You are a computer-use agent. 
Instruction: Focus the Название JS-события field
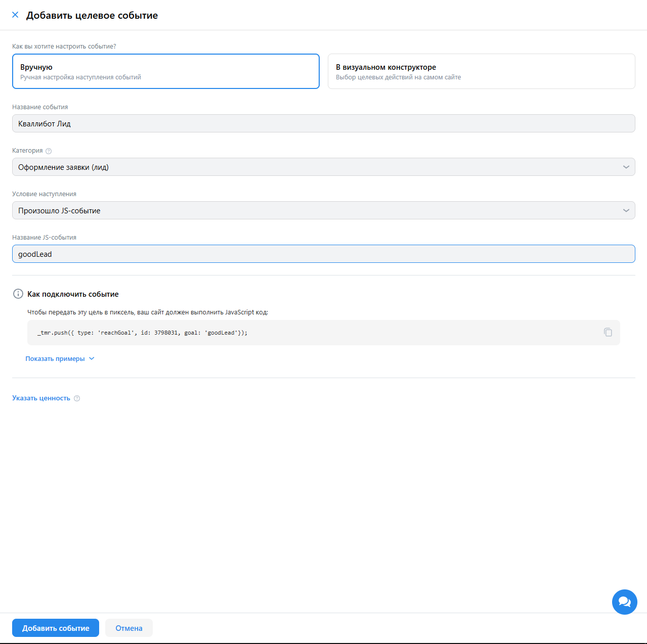(323, 254)
